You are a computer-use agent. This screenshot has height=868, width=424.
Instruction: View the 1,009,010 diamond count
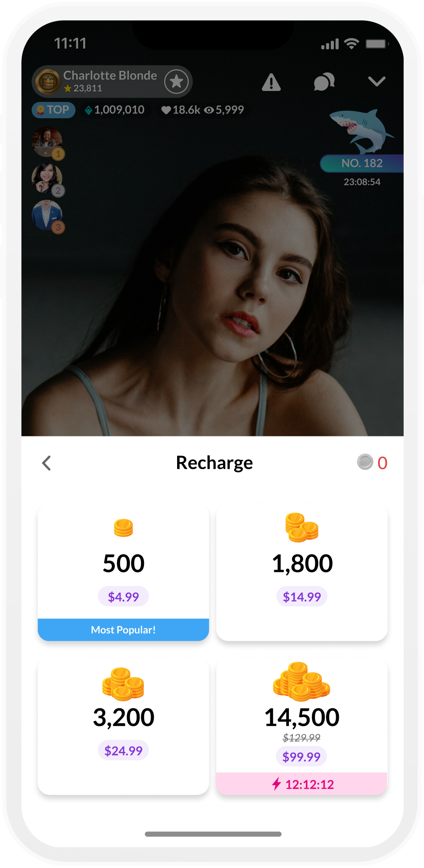[114, 110]
